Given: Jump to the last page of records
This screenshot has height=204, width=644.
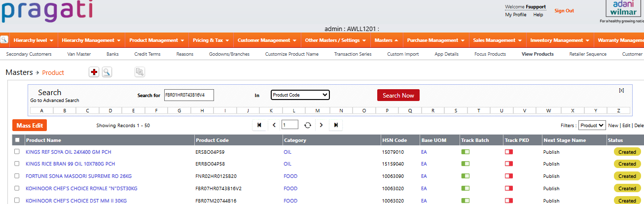Looking at the screenshot, I should coord(336,125).
